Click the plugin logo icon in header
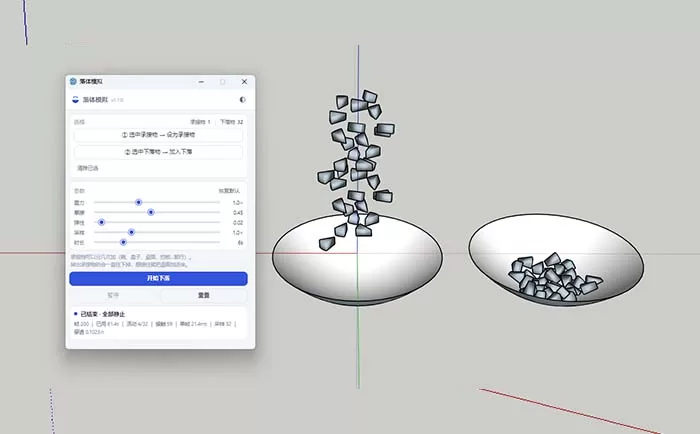 point(75,100)
